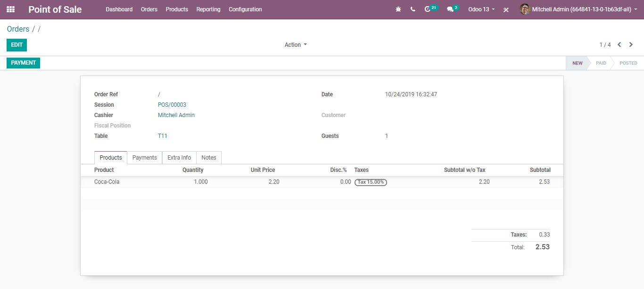Switch to the Payments tab
The image size is (644, 289).
pyautogui.click(x=144, y=158)
